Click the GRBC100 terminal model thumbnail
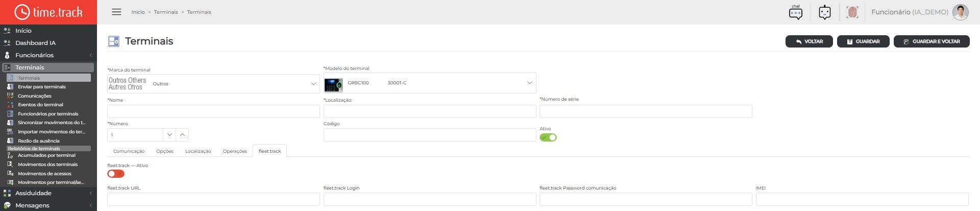Image resolution: width=980 pixels, height=211 pixels. [334, 84]
